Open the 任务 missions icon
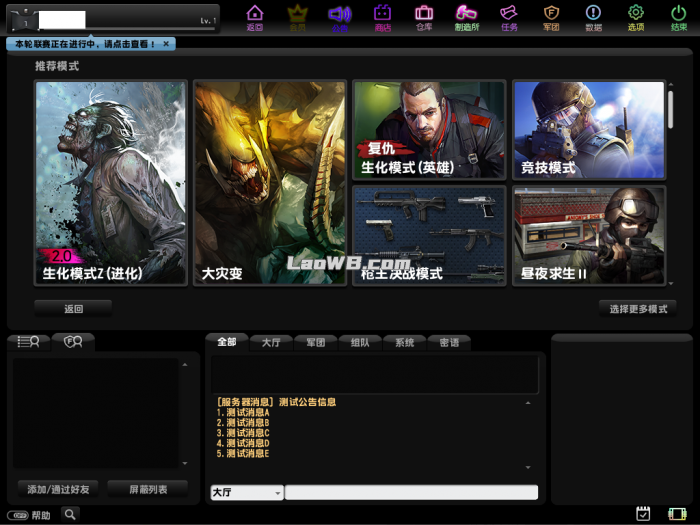700x525 pixels. point(509,18)
